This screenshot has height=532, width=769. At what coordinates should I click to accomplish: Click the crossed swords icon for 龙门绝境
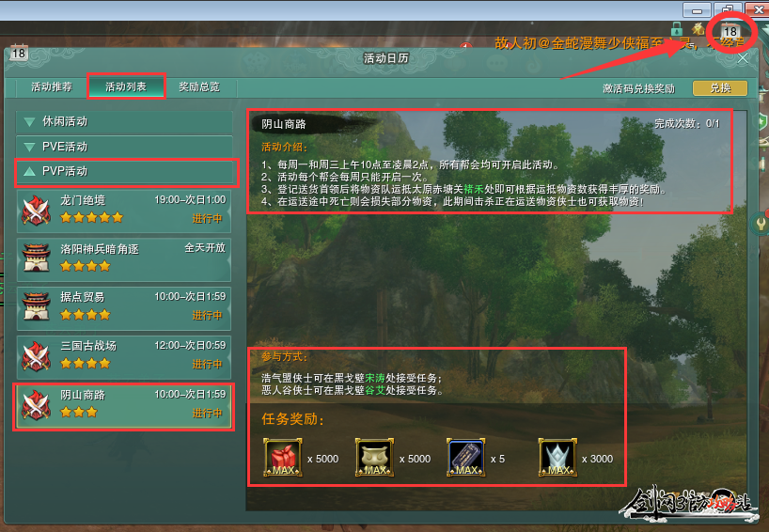click(36, 211)
